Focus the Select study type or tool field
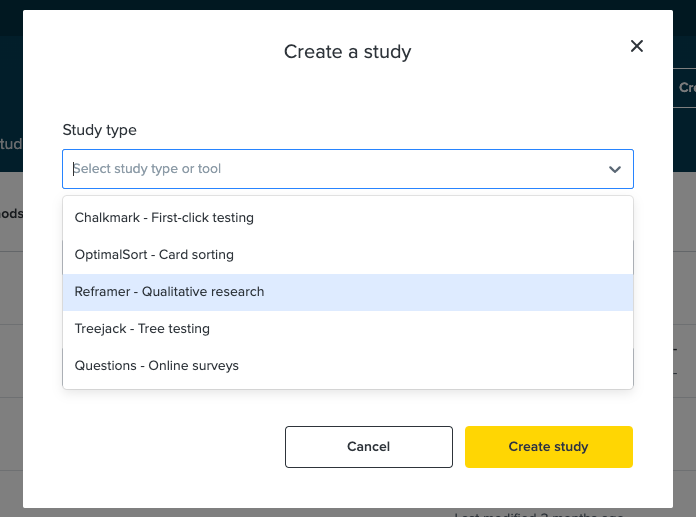This screenshot has width=696, height=517. click(348, 169)
